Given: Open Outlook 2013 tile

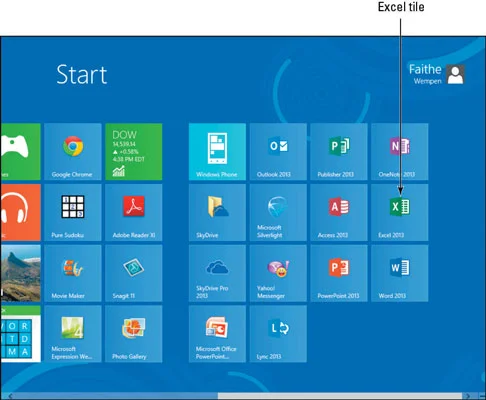Looking at the screenshot, I should tap(278, 152).
